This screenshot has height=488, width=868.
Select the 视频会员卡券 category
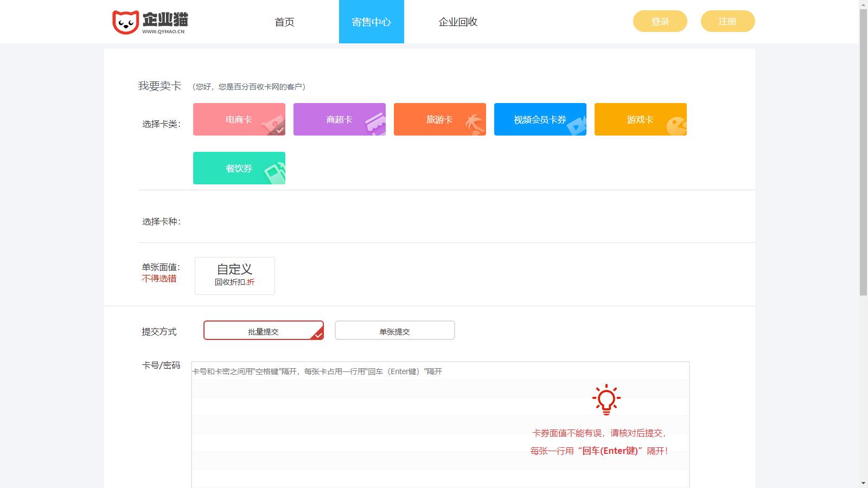(540, 119)
